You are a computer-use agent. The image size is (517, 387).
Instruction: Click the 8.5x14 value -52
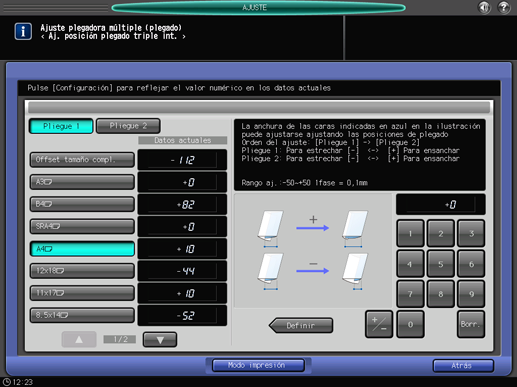click(182, 315)
